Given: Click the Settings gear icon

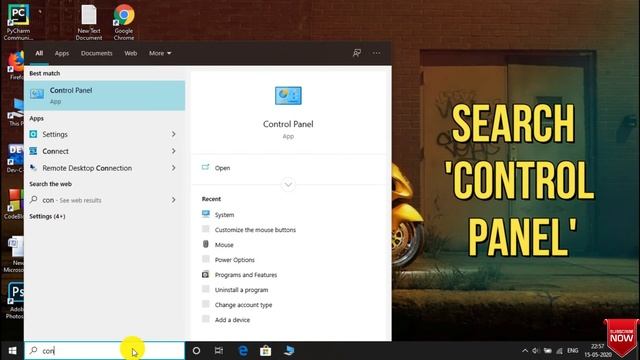Looking at the screenshot, I should pyautogui.click(x=33, y=134).
